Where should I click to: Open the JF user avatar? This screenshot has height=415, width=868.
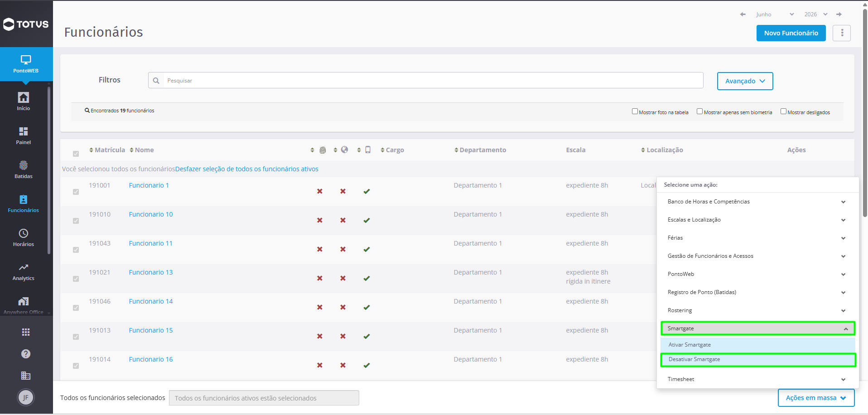point(26,397)
